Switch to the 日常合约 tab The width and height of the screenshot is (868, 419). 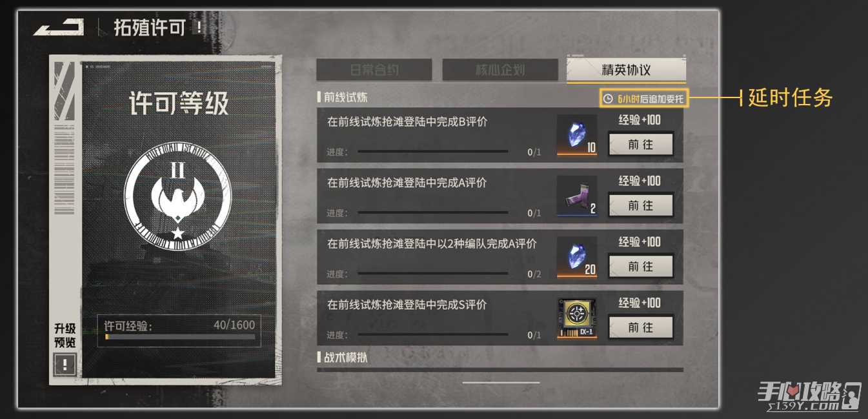tap(374, 70)
